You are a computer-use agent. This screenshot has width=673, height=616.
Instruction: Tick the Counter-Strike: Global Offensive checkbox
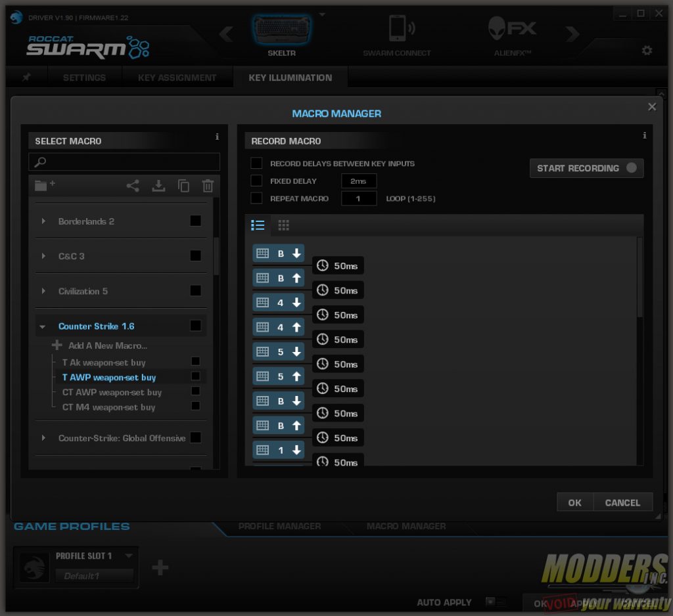195,437
